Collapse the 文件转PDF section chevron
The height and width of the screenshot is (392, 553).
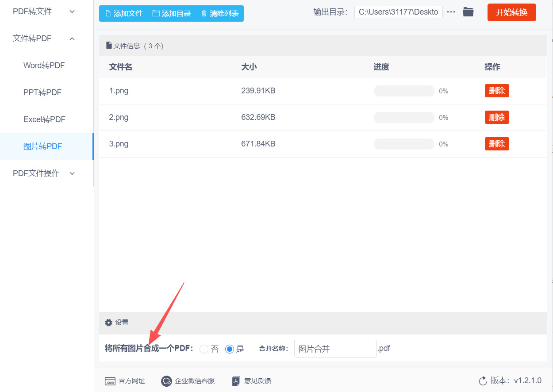(72, 38)
